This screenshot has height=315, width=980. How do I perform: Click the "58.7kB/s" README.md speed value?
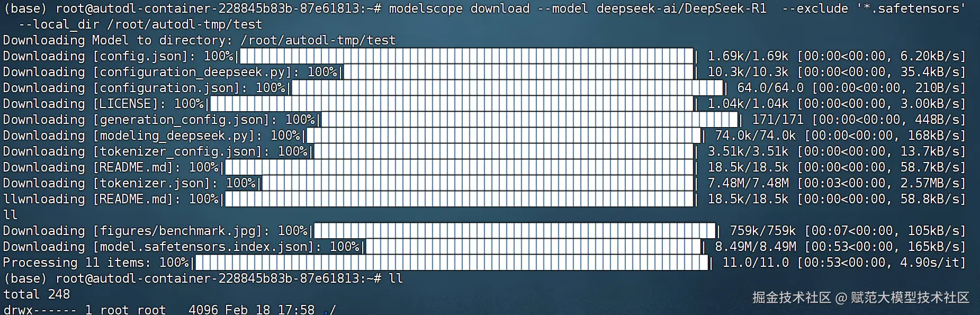(x=930, y=167)
